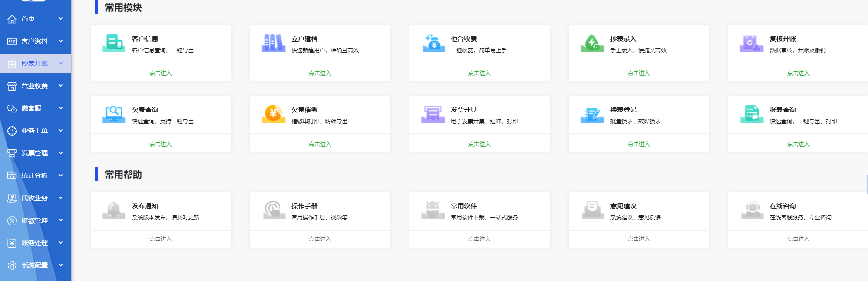This screenshot has width=868, height=281.
Task: Click the 欠费查询 magnifier icon
Action: tap(114, 114)
